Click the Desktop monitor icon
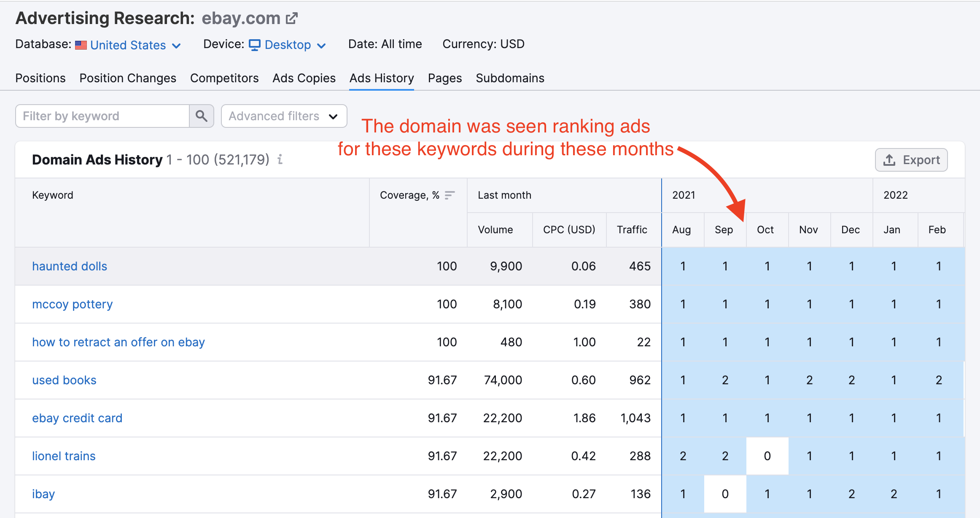This screenshot has width=980, height=518. [x=255, y=45]
